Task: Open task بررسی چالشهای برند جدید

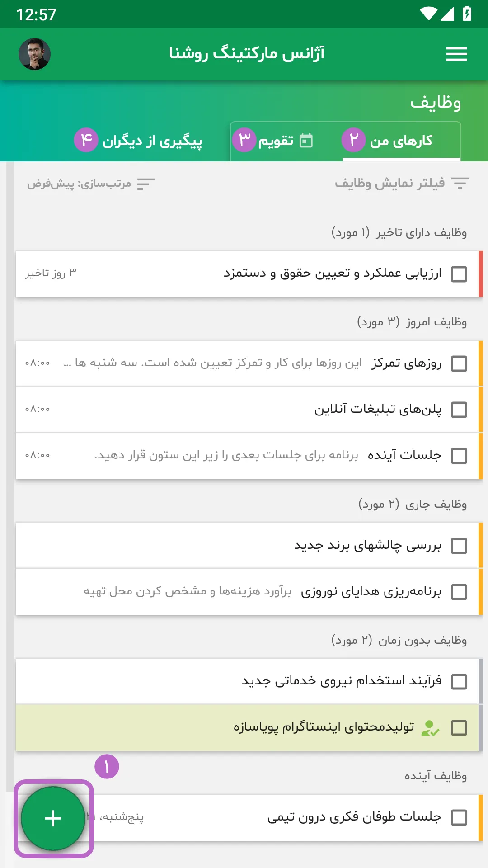Action: [x=247, y=545]
